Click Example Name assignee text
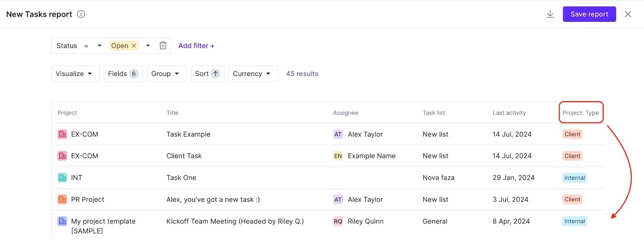The height and width of the screenshot is (240, 644). pyautogui.click(x=371, y=156)
